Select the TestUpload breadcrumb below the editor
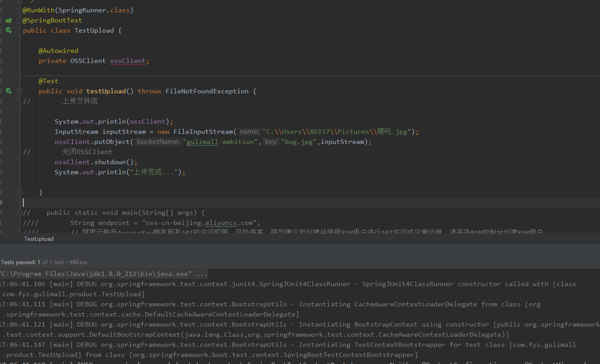 coord(39,239)
